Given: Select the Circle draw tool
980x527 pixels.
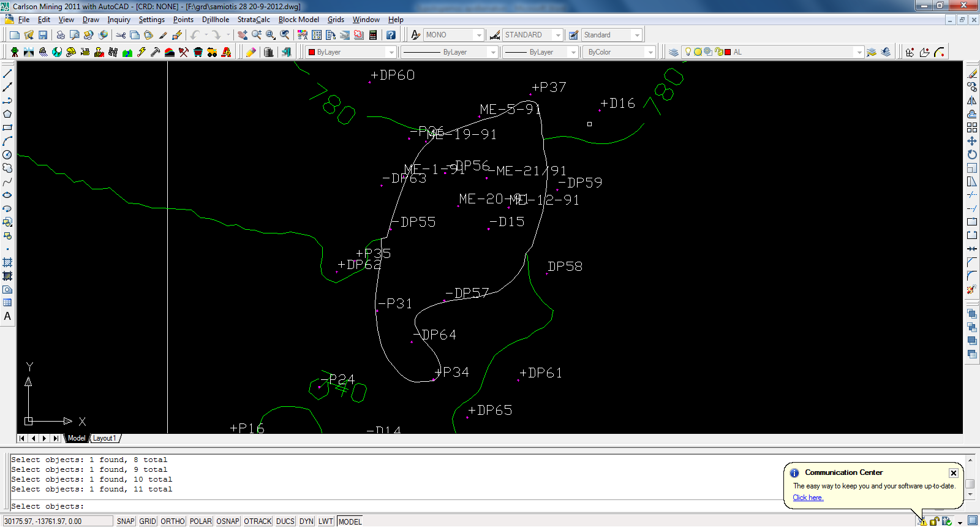Looking at the screenshot, I should [7, 154].
